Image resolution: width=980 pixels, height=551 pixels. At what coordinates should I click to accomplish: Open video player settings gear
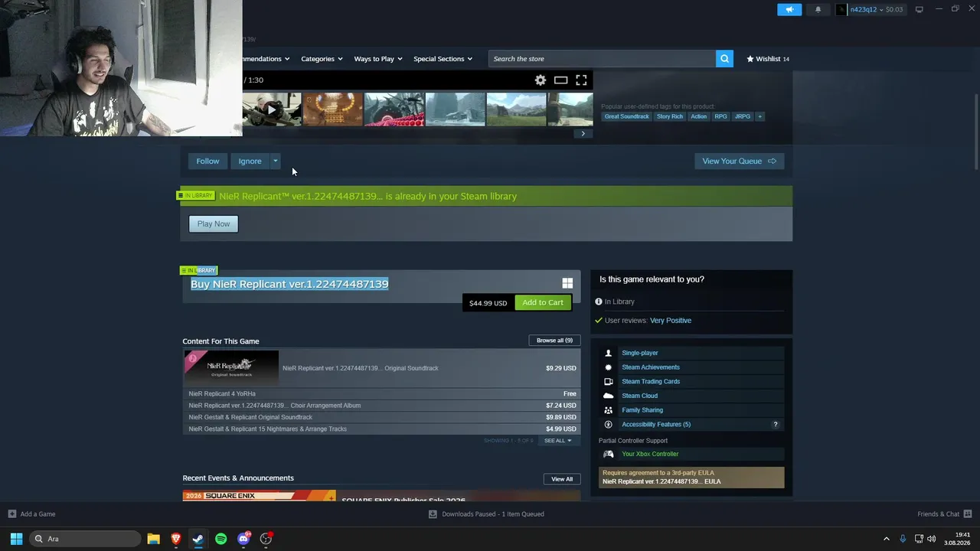[541, 80]
